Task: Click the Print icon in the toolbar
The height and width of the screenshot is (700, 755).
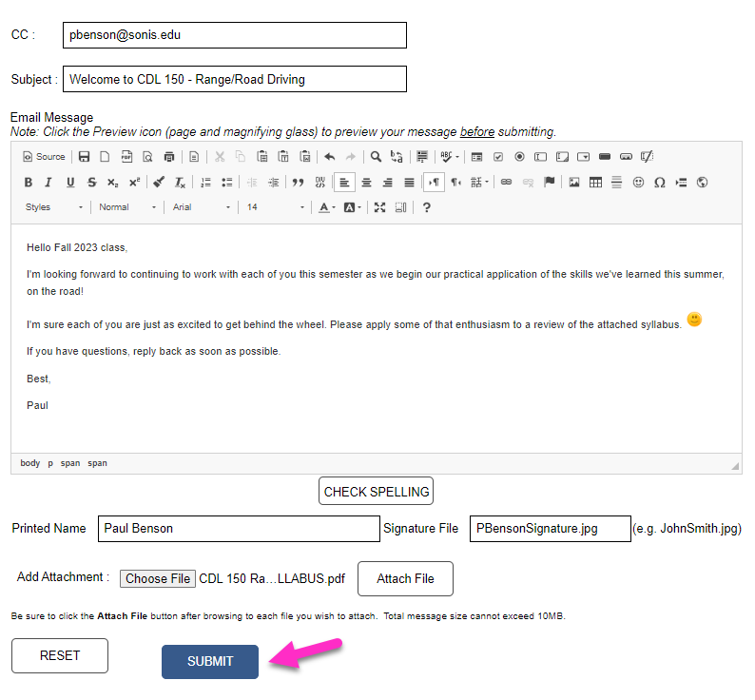Action: (x=169, y=157)
